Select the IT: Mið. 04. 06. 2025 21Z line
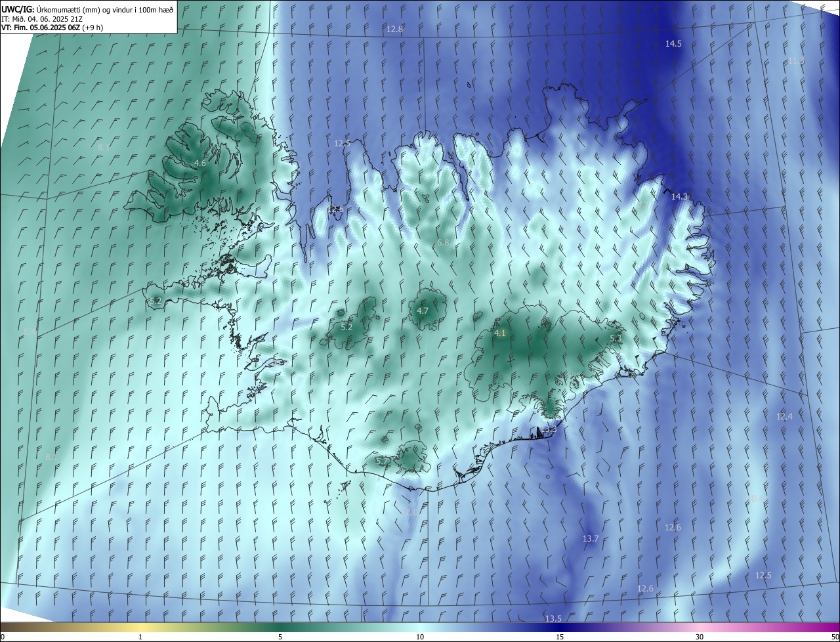The height and width of the screenshot is (642, 840). (43, 18)
